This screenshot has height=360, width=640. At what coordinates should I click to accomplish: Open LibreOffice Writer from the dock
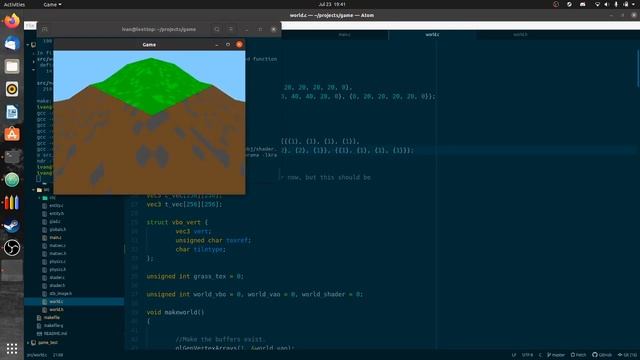(12, 112)
